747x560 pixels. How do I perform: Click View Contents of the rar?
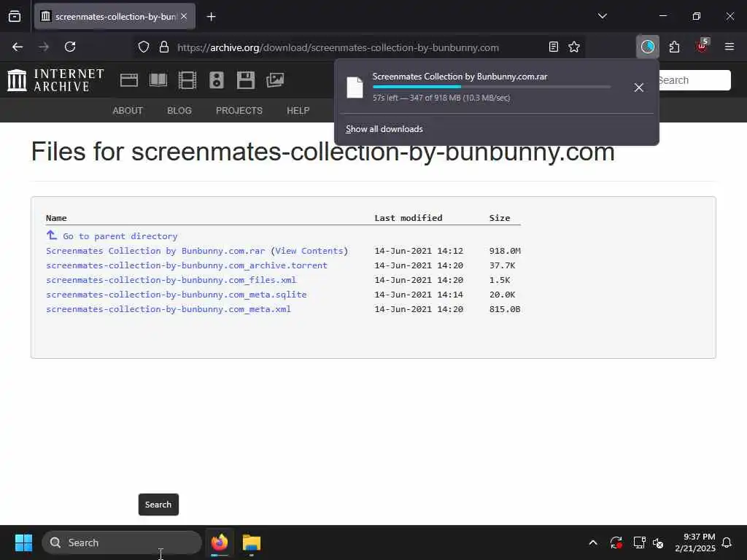(x=309, y=251)
